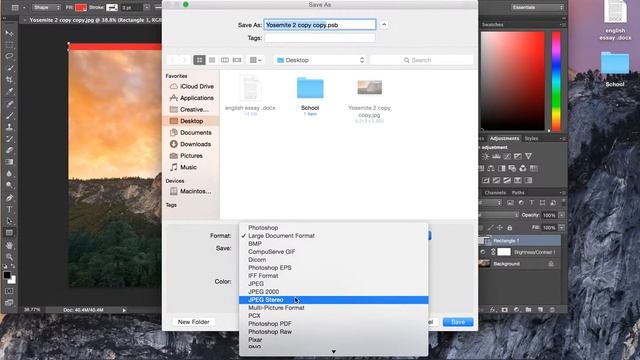Select the Move tool
The width and height of the screenshot is (640, 360).
(9, 33)
